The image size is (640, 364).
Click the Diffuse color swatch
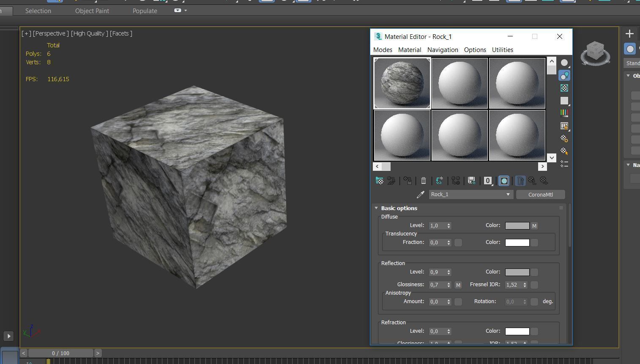pyautogui.click(x=517, y=226)
